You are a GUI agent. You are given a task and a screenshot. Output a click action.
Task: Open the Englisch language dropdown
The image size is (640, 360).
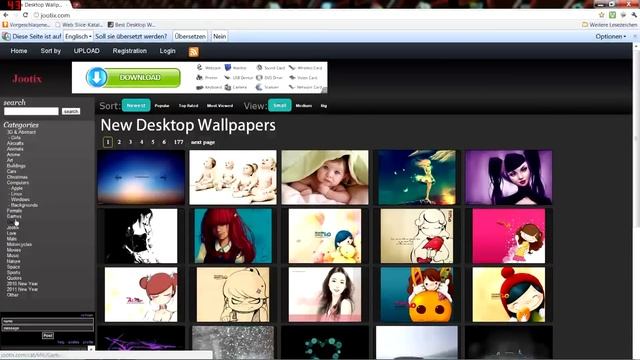tap(78, 36)
